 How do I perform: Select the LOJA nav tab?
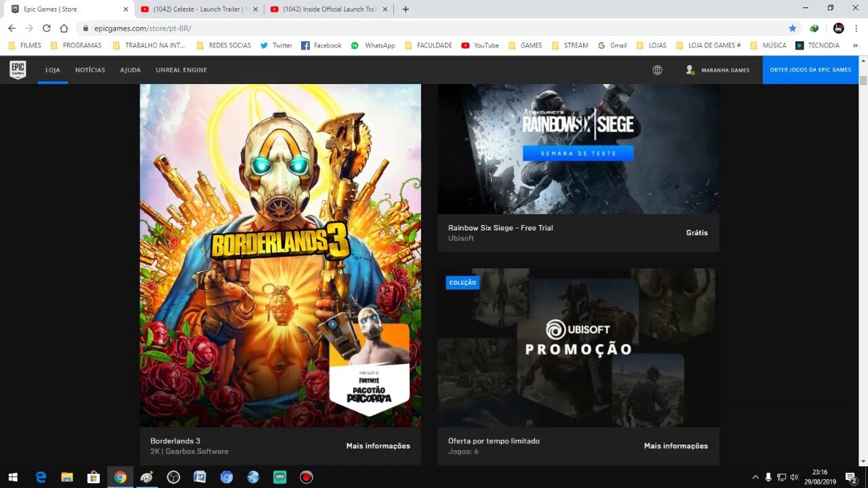click(x=53, y=70)
